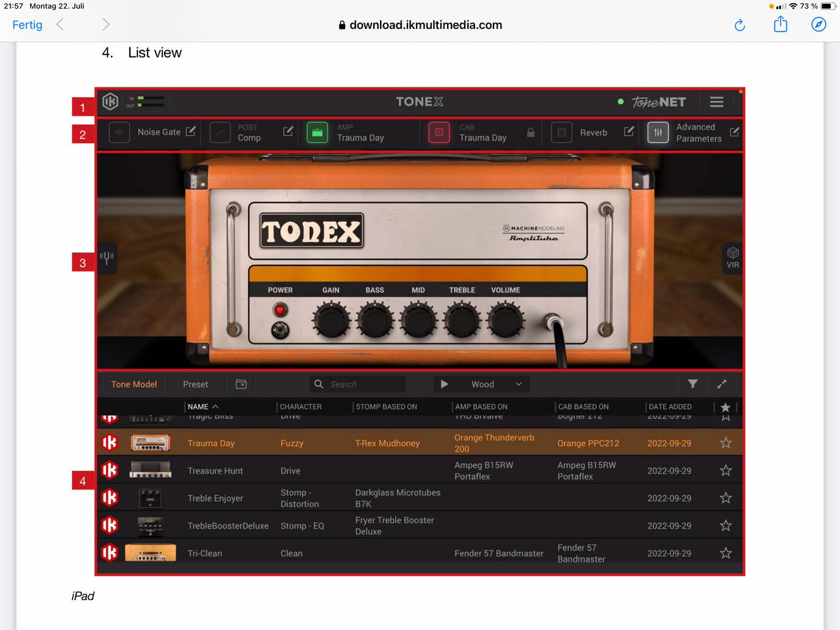Screen dimensions: 840x630
Task: Toggle the AMP Trauma Day module
Action: pyautogui.click(x=317, y=132)
